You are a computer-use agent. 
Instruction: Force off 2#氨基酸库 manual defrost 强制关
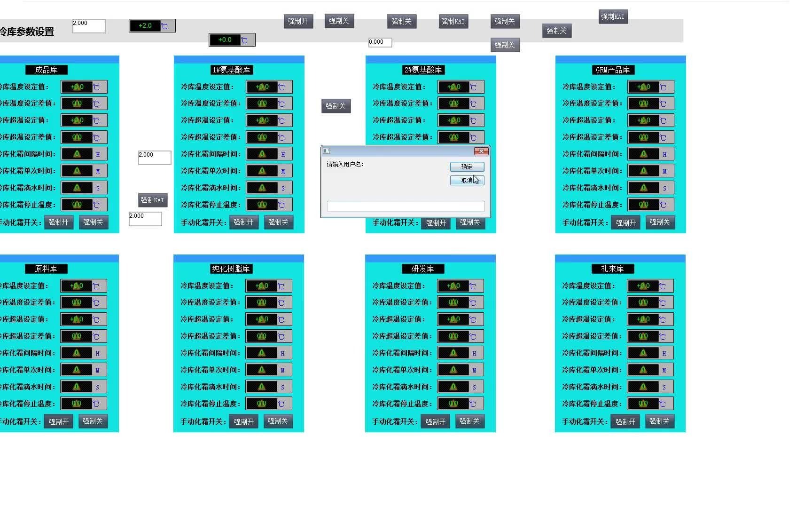[470, 223]
